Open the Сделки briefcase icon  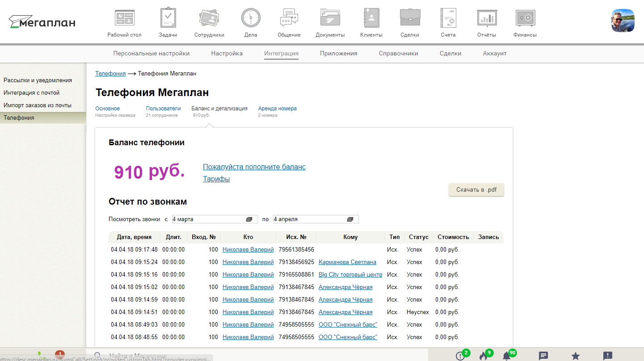click(410, 18)
